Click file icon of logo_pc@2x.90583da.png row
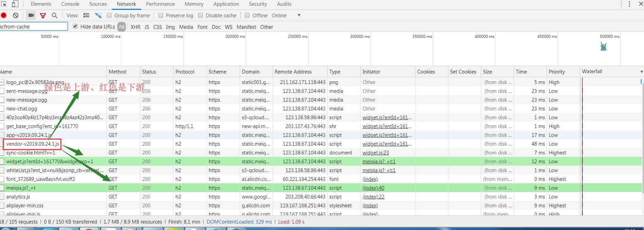This screenshot has height=230, width=644. [2, 82]
